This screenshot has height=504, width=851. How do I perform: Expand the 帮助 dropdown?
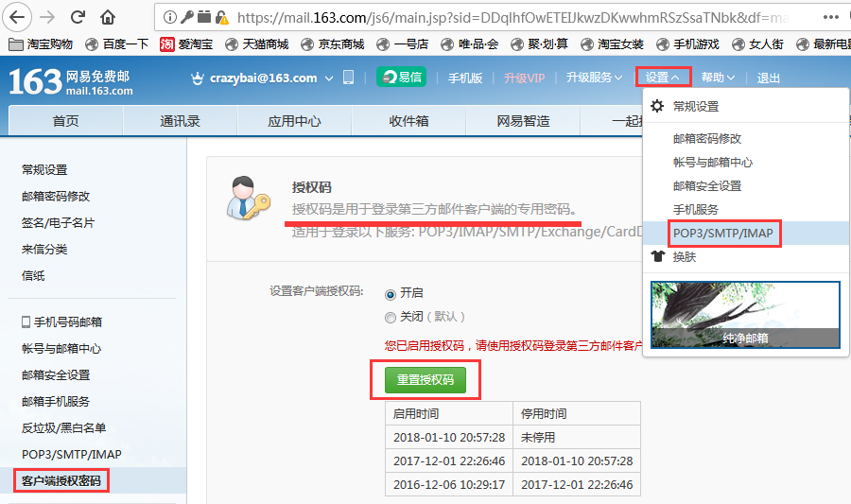(718, 78)
